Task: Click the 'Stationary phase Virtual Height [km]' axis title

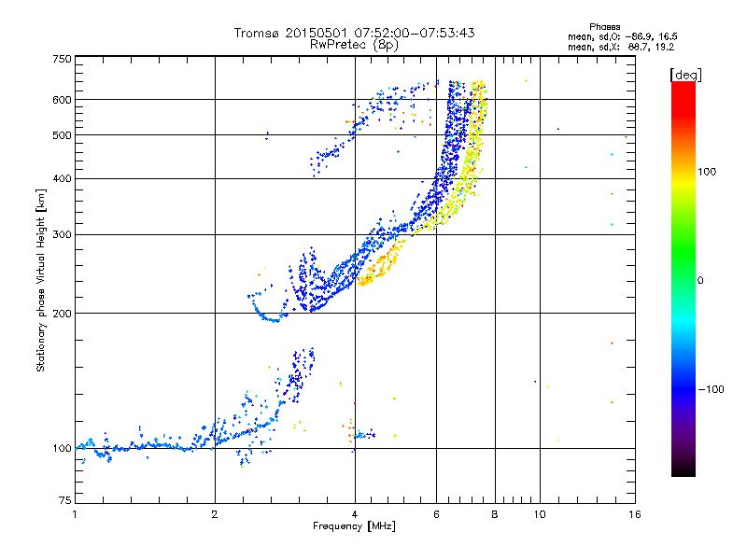Action: point(41,280)
